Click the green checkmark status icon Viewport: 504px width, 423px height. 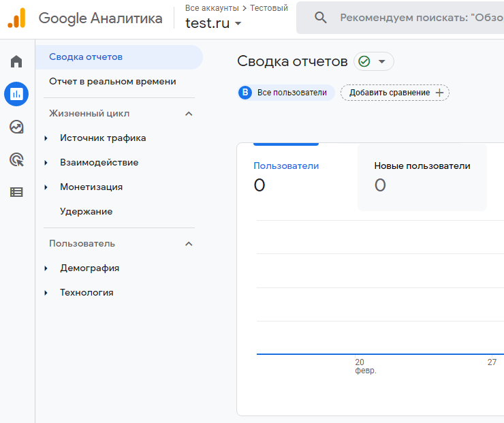click(x=364, y=61)
